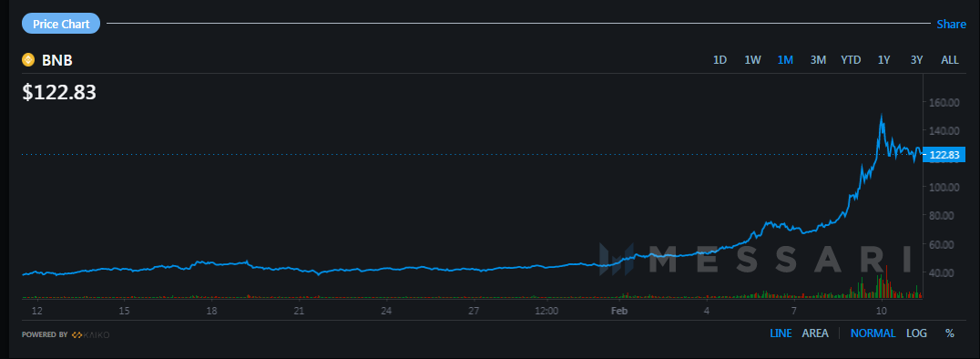980x359 pixels.
Task: Click the 10 date label on x-axis
Action: tap(882, 310)
